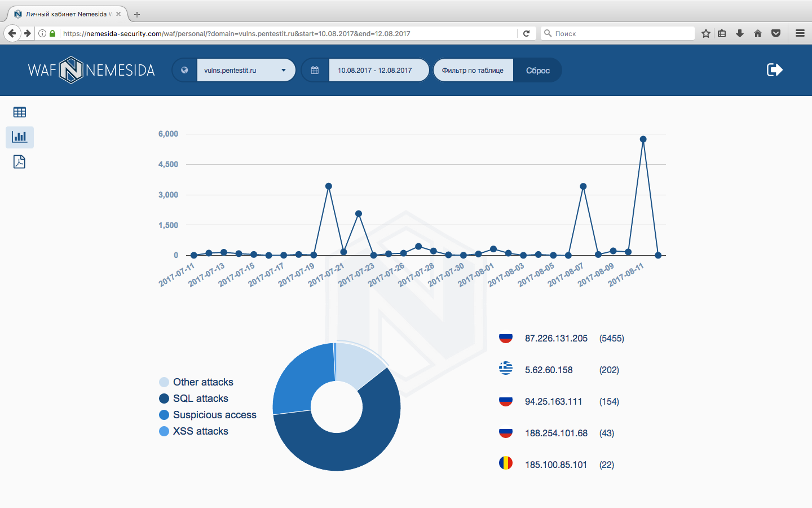Click the data point near 2017-07-22

coord(359,213)
